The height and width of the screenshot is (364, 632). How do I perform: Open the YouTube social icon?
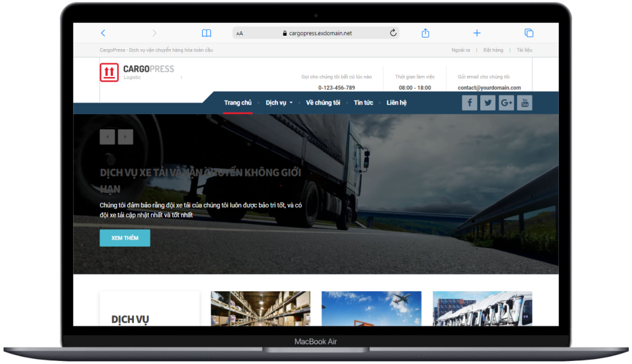(x=525, y=103)
